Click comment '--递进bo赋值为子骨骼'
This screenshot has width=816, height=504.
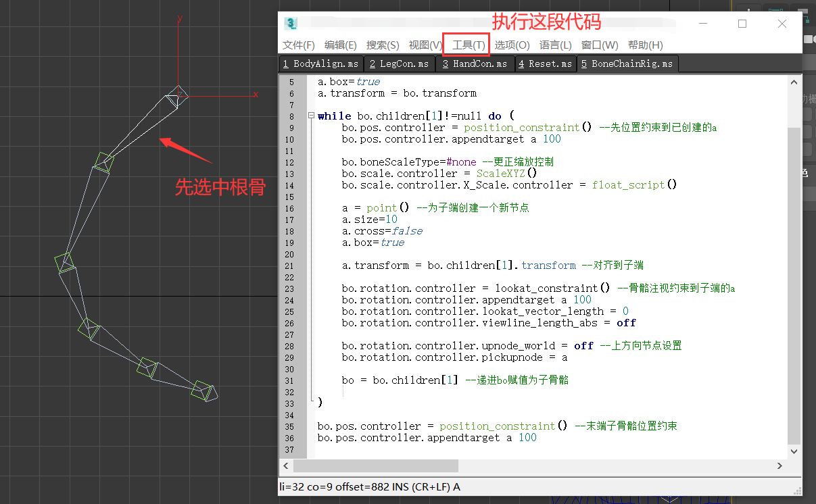click(517, 380)
